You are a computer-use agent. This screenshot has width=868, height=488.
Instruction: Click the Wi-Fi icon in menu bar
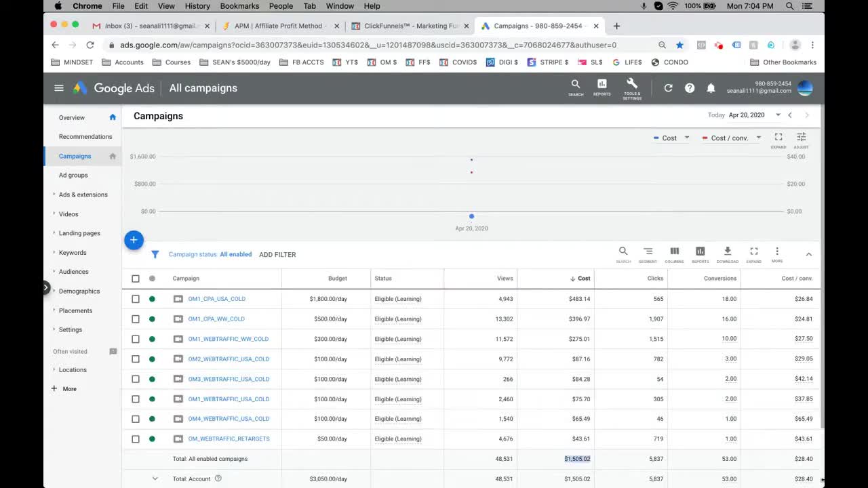pyautogui.click(x=673, y=6)
